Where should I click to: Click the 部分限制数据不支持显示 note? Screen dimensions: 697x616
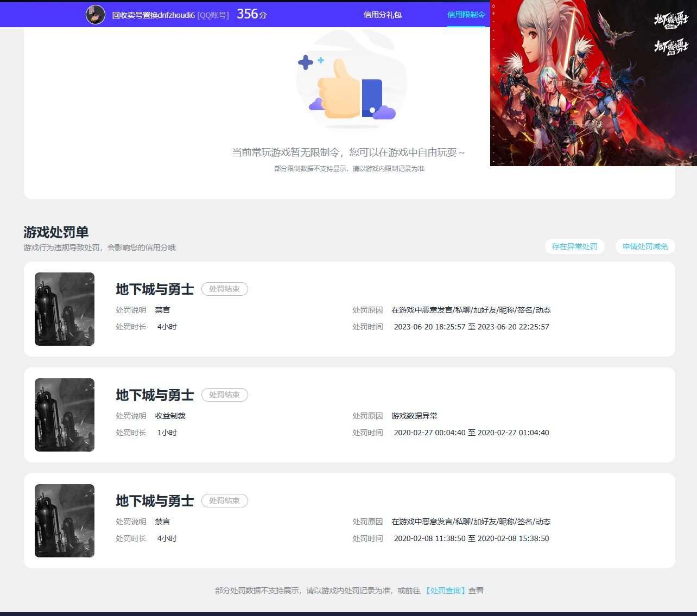click(349, 169)
